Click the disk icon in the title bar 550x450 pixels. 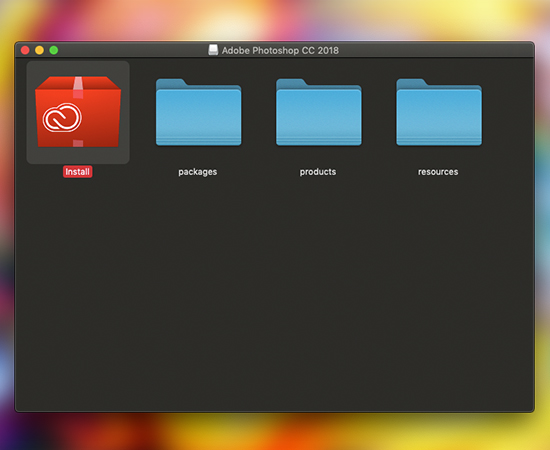(x=213, y=50)
